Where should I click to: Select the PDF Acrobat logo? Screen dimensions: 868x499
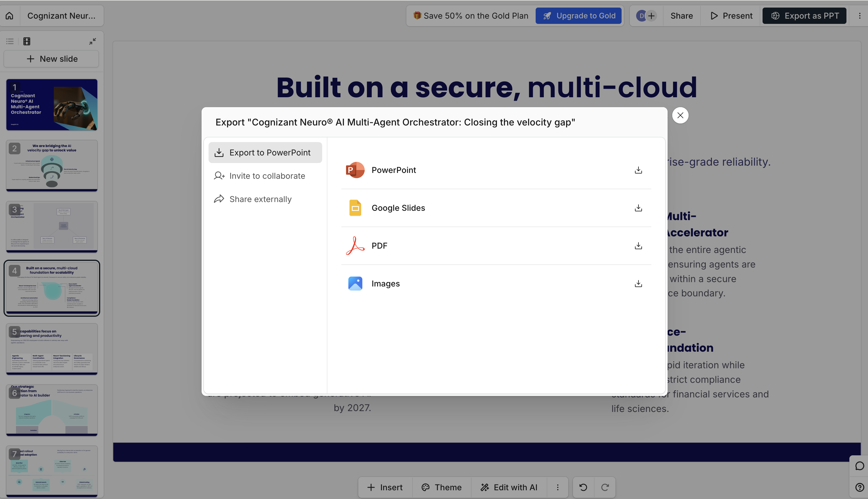(x=355, y=246)
